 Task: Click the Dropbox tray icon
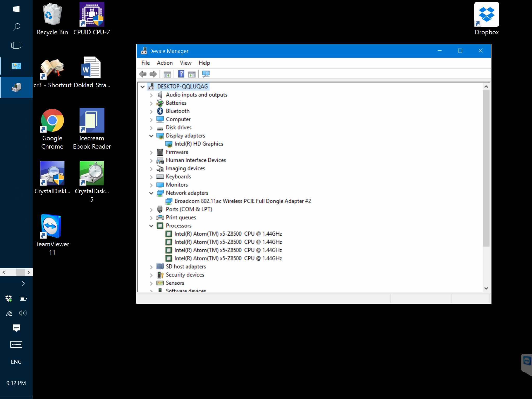point(9,298)
